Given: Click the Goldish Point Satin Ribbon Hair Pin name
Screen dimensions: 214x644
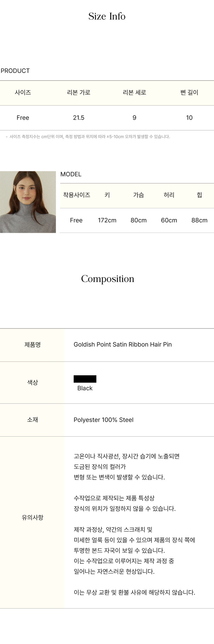Looking at the screenshot, I should [x=123, y=344].
